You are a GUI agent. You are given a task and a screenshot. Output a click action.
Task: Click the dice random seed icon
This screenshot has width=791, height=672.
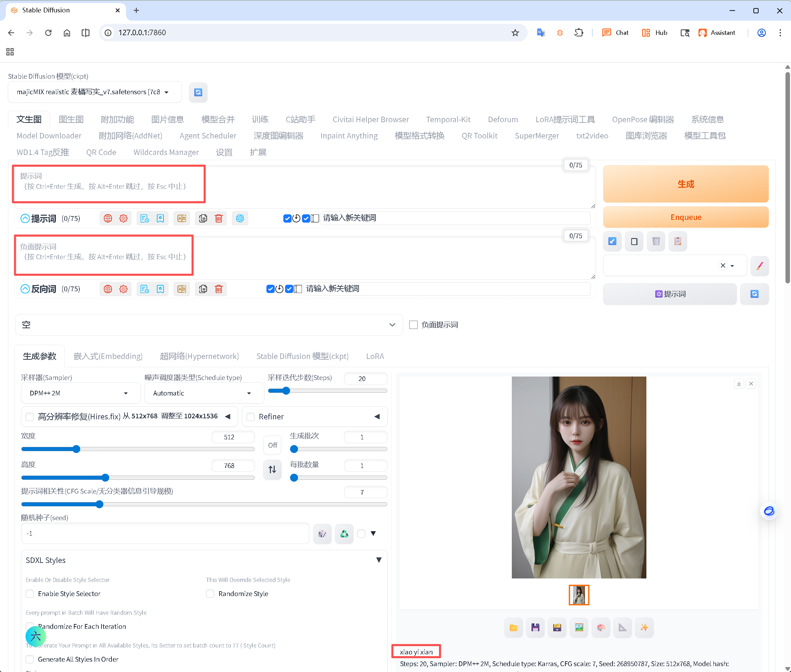(322, 534)
